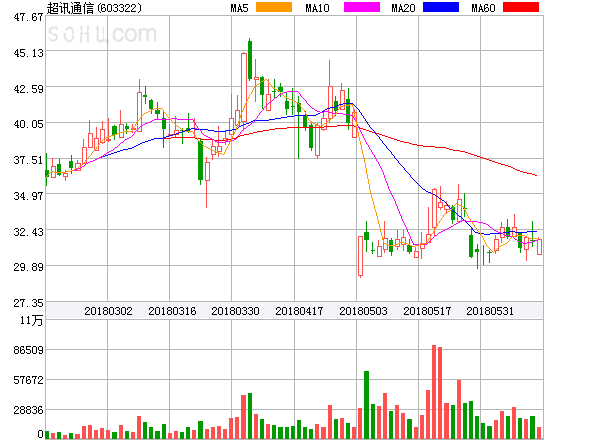
Task: Click the 32.43 price axis label
Action: tap(28, 232)
